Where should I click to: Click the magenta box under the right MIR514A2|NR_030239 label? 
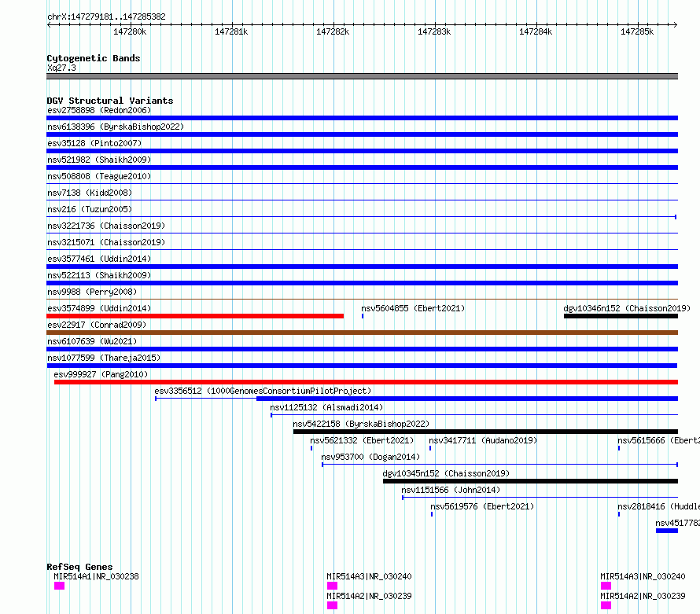tap(606, 605)
